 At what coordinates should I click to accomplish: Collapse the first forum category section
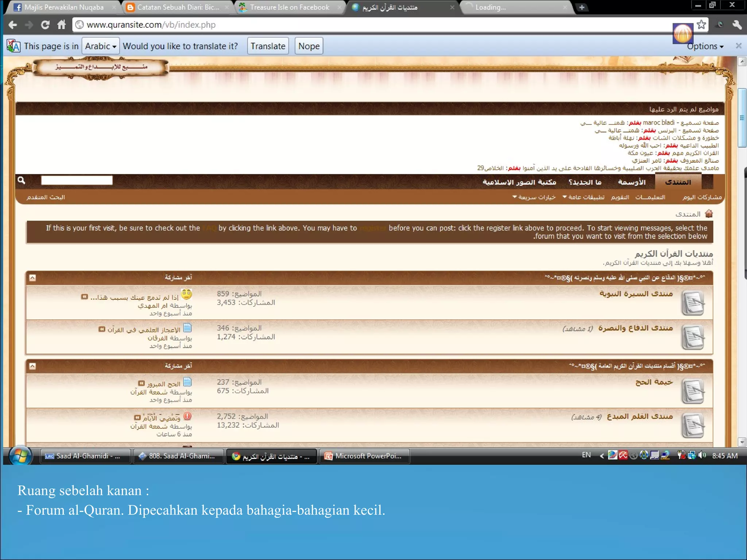[x=32, y=278]
